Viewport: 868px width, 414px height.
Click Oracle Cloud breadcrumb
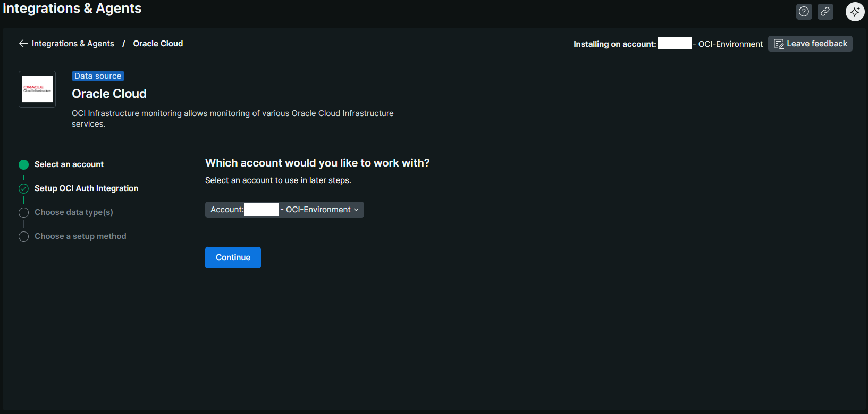pyautogui.click(x=158, y=44)
